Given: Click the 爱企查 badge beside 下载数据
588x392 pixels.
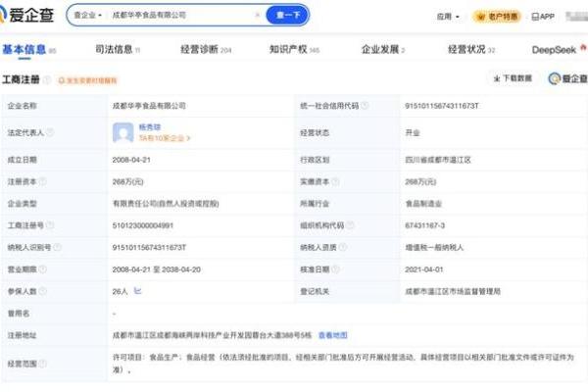Looking at the screenshot, I should coord(567,78).
